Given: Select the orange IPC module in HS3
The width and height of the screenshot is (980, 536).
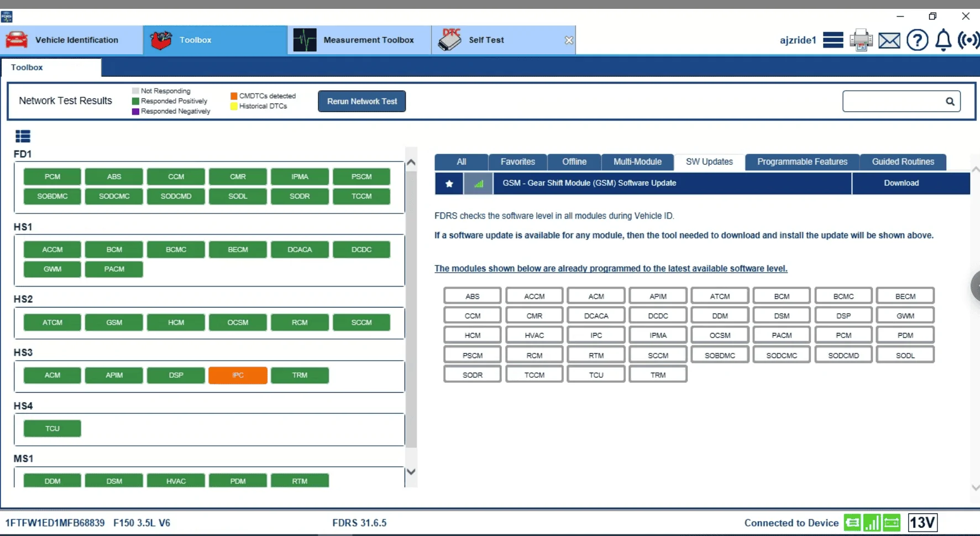Looking at the screenshot, I should 238,376.
